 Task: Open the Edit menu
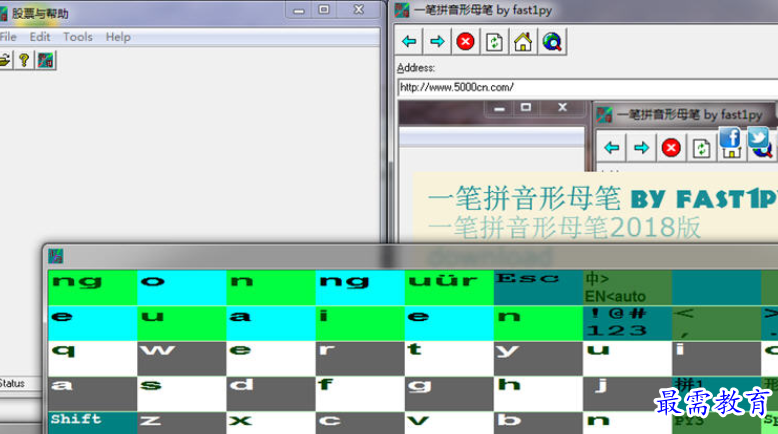tap(40, 37)
